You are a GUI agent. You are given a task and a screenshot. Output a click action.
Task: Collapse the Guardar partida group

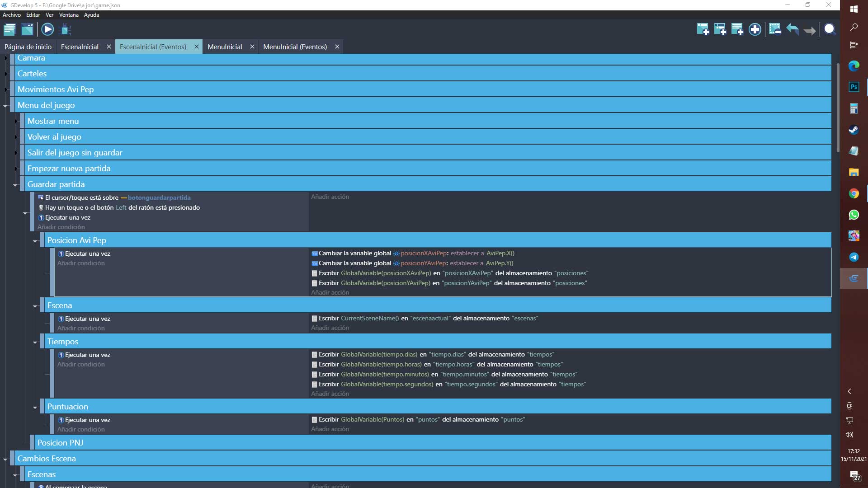(x=15, y=185)
